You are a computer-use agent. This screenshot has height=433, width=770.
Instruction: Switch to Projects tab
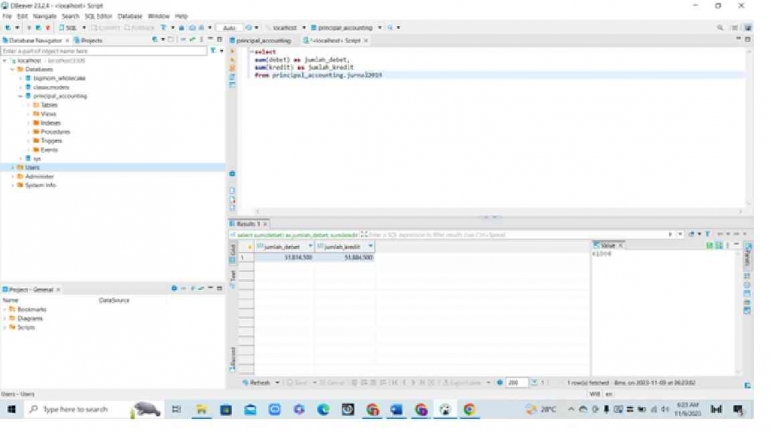tap(88, 40)
